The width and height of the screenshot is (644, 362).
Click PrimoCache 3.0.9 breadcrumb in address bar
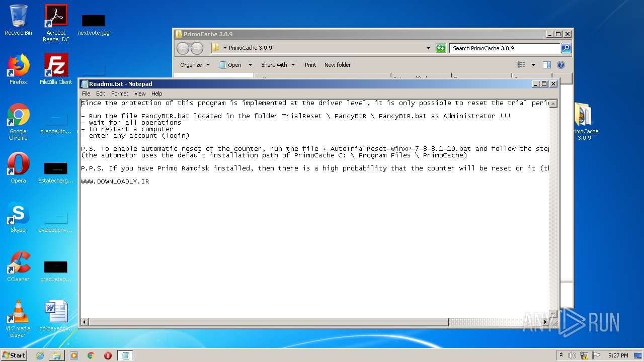pyautogui.click(x=250, y=48)
